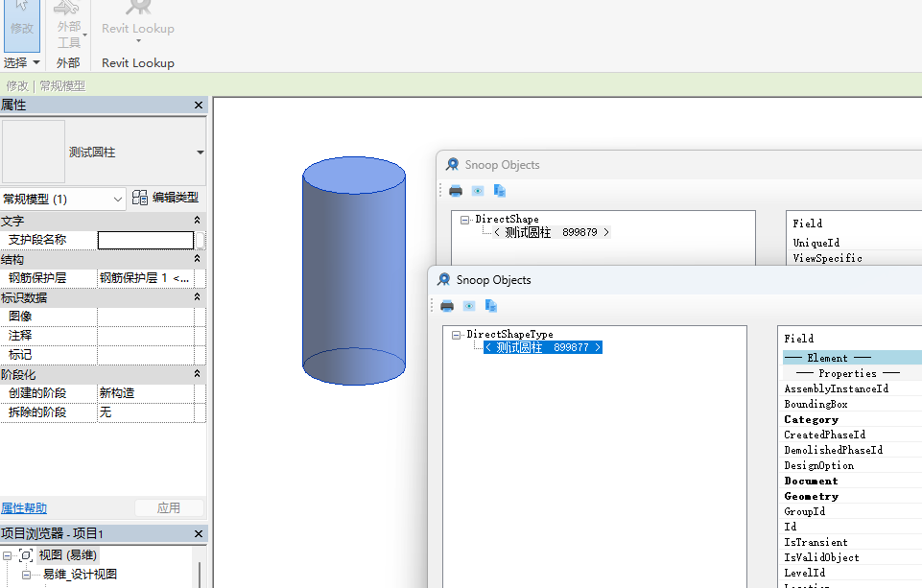Select the 钢筋保护层 1 value cell
Image resolution: width=922 pixels, height=588 pixels.
pyautogui.click(x=145, y=278)
